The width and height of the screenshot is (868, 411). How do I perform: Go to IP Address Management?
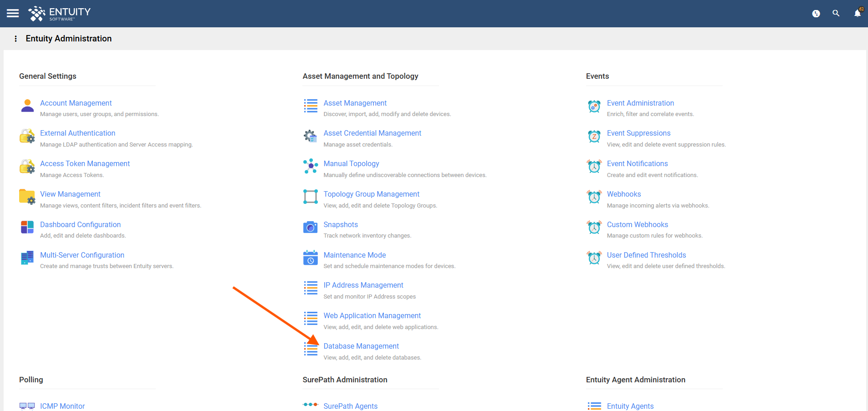tap(363, 285)
